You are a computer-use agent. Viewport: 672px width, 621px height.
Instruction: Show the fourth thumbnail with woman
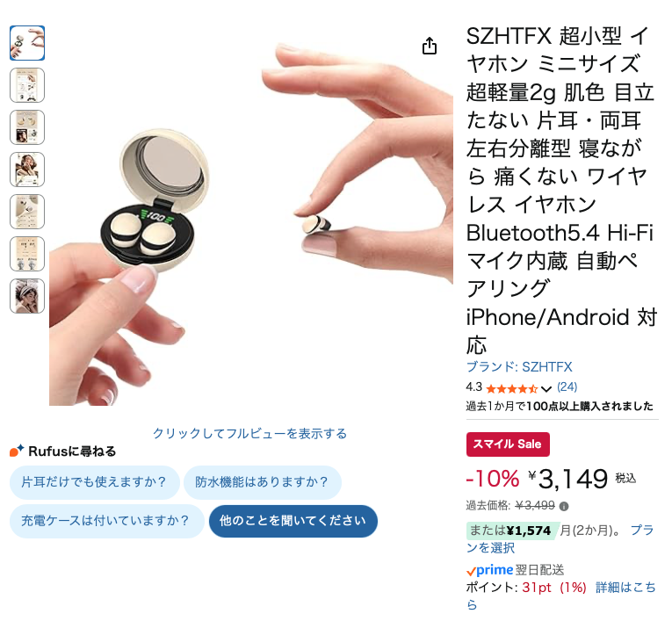[x=27, y=170]
